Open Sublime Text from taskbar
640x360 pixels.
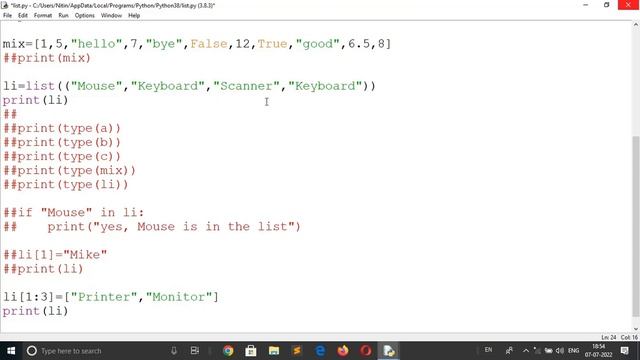297,351
